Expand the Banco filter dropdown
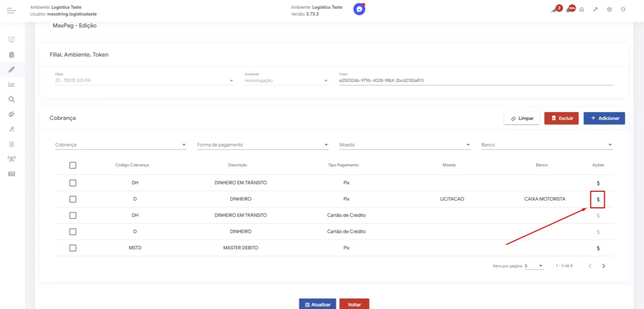 (x=547, y=145)
